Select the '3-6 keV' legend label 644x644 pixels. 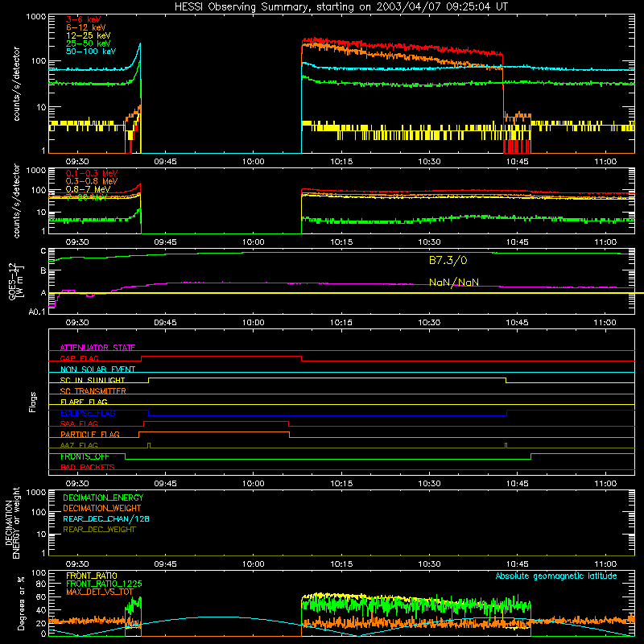84,19
